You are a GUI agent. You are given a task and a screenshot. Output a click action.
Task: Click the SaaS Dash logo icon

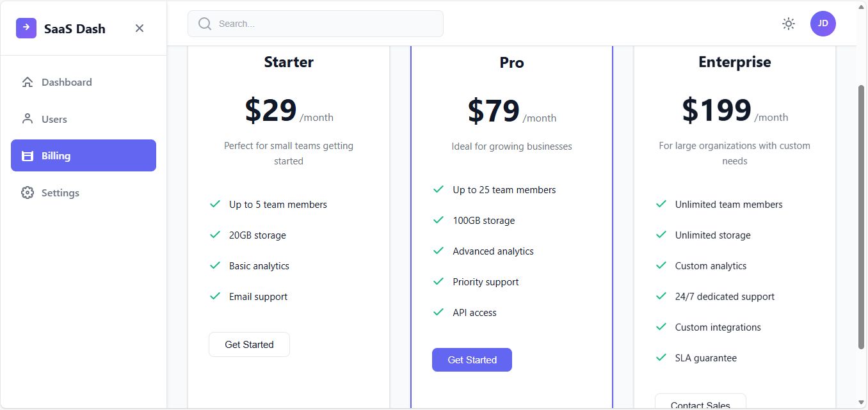click(26, 28)
